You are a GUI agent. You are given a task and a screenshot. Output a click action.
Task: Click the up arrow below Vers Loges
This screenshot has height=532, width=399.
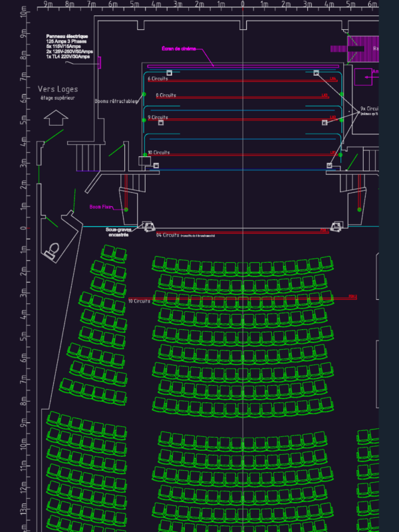click(x=56, y=118)
